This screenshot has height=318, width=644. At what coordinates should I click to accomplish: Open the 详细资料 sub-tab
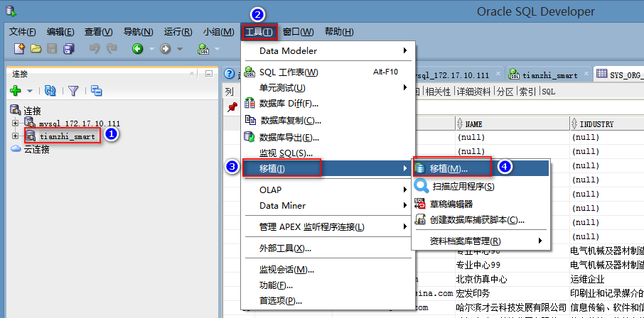click(473, 92)
